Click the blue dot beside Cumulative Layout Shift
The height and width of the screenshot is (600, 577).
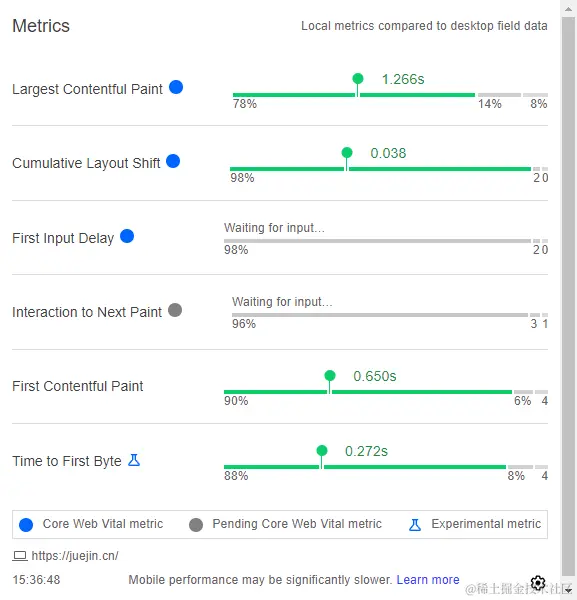(x=173, y=161)
